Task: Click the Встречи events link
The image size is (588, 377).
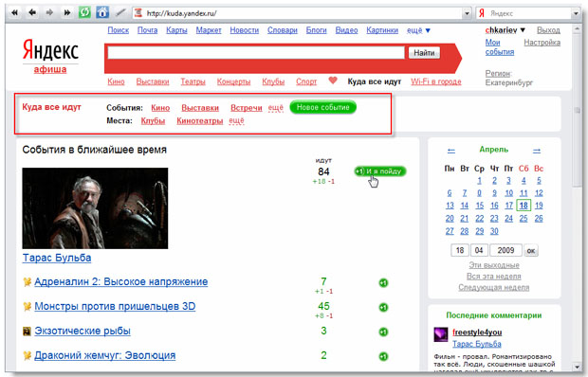Action: click(246, 108)
